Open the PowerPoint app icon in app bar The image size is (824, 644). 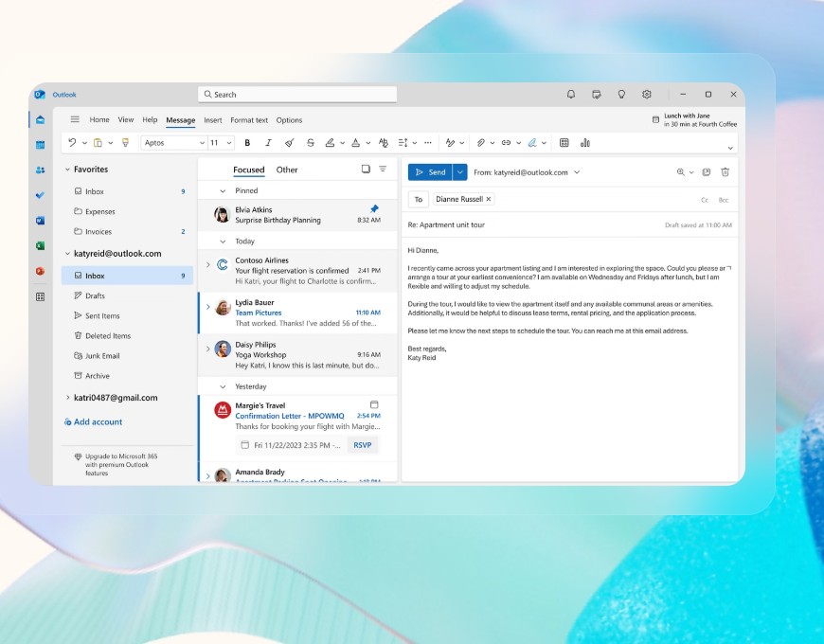click(x=40, y=271)
